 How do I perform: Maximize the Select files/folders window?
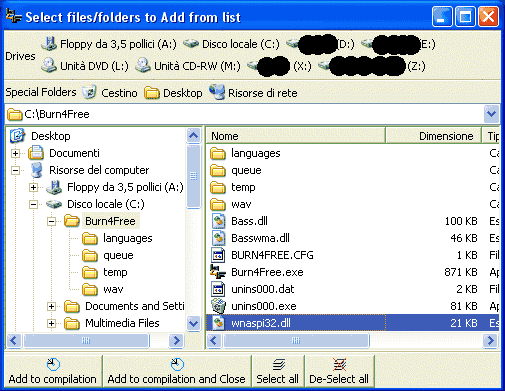click(465, 16)
